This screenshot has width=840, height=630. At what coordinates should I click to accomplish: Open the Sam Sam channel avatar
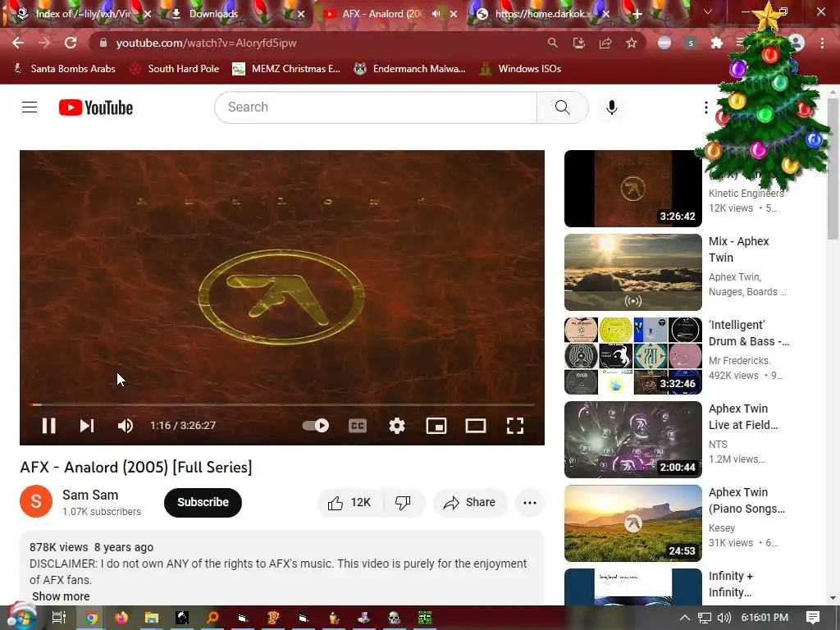point(36,501)
